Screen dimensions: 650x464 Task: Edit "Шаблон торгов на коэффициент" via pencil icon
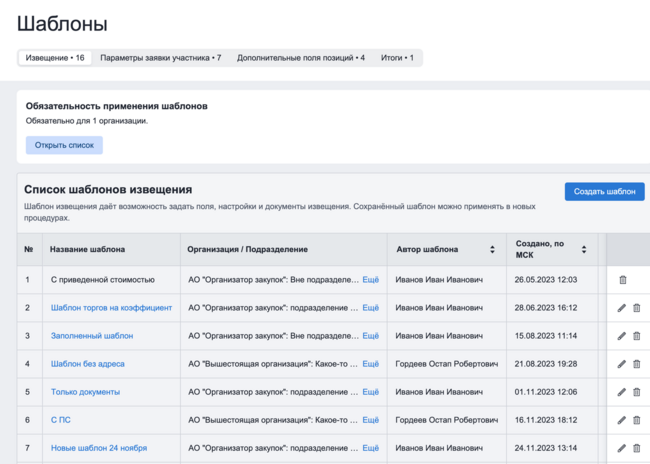pyautogui.click(x=622, y=308)
